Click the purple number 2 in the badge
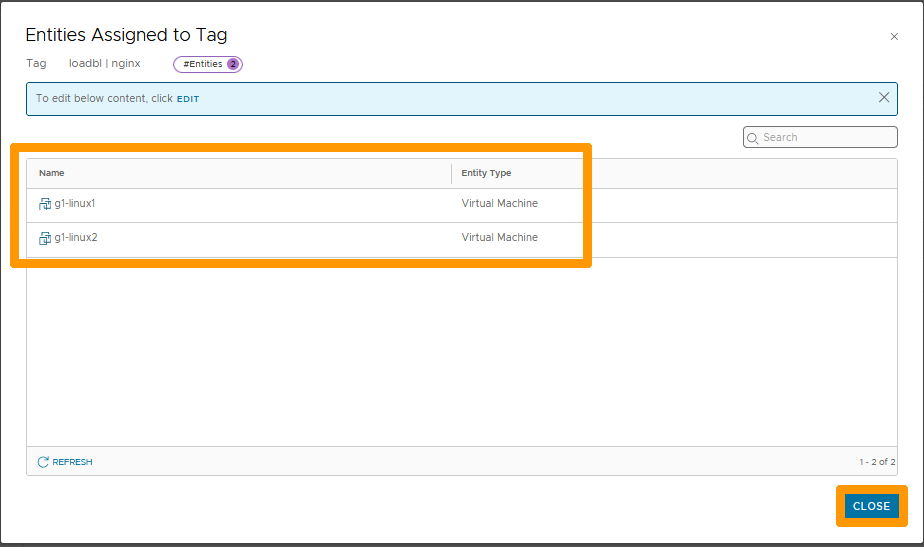 [x=233, y=64]
